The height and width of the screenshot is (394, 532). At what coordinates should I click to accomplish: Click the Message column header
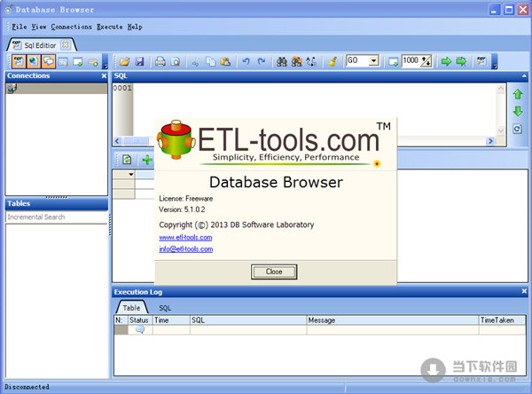392,320
